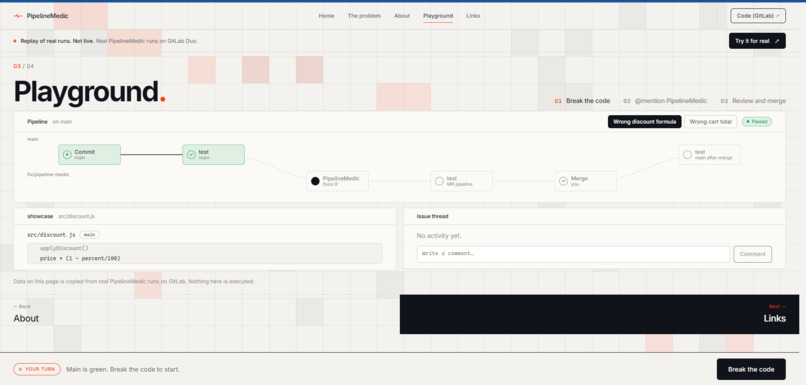Open The problem nav item
The width and height of the screenshot is (806, 385).
(364, 16)
